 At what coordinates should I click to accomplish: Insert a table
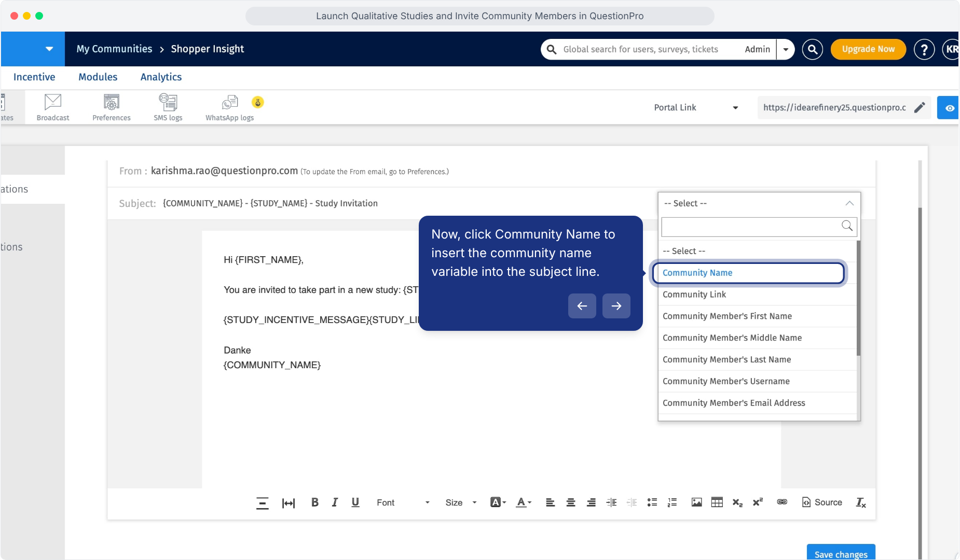pyautogui.click(x=717, y=502)
